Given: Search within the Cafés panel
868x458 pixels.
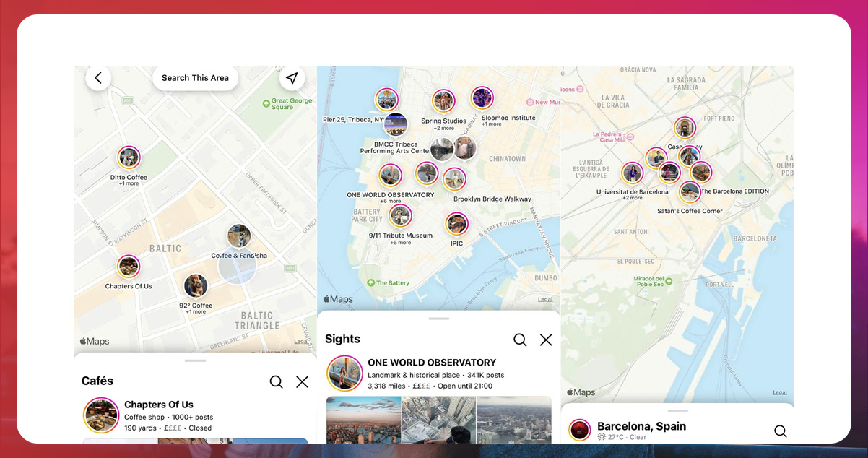Looking at the screenshot, I should point(276,382).
